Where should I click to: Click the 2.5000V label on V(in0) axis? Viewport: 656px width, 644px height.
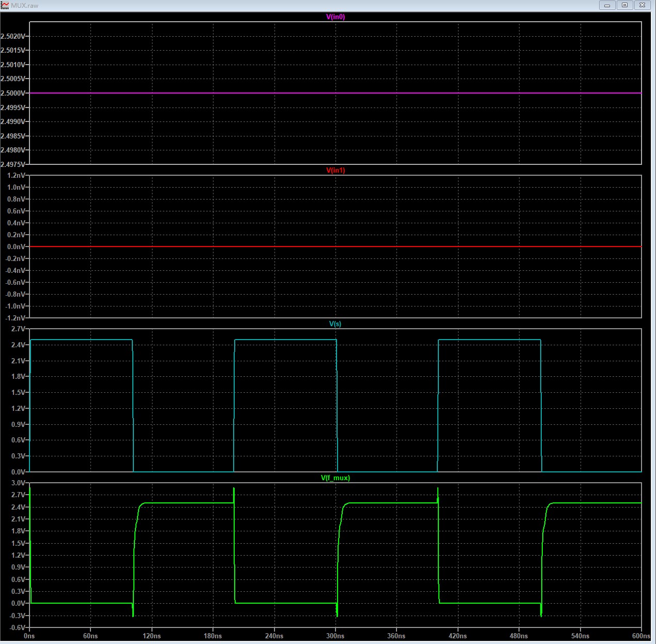[x=13, y=93]
